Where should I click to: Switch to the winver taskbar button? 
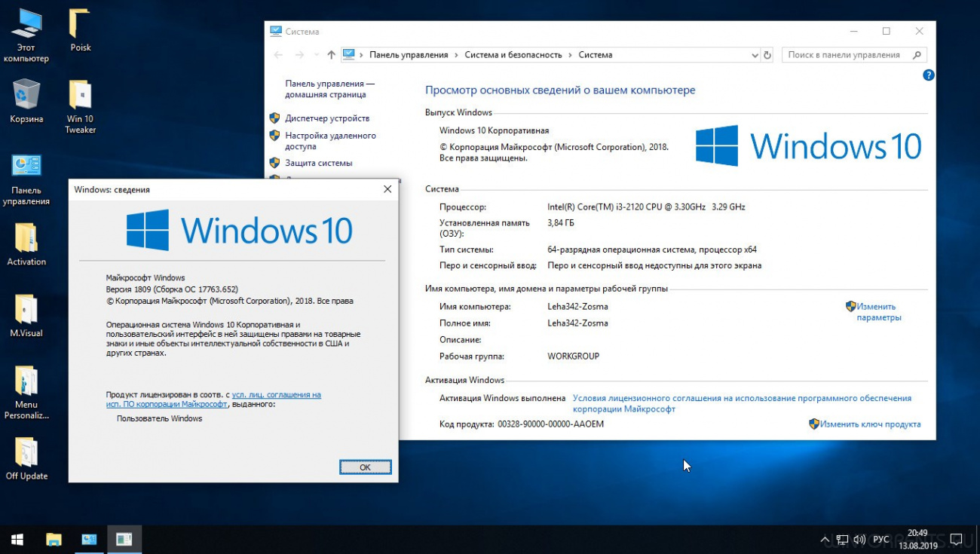124,540
